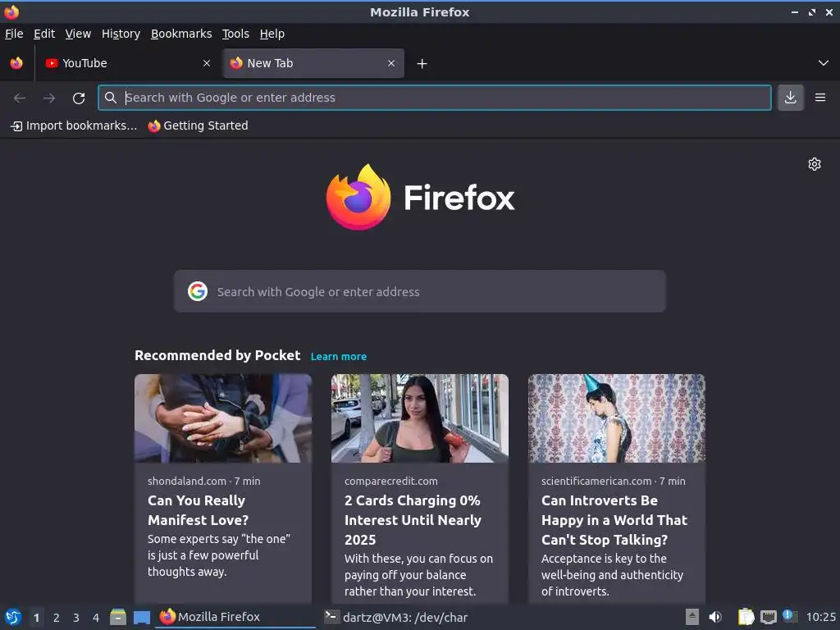Expand the List all tabs chevron
This screenshot has width=840, height=630.
tap(824, 63)
